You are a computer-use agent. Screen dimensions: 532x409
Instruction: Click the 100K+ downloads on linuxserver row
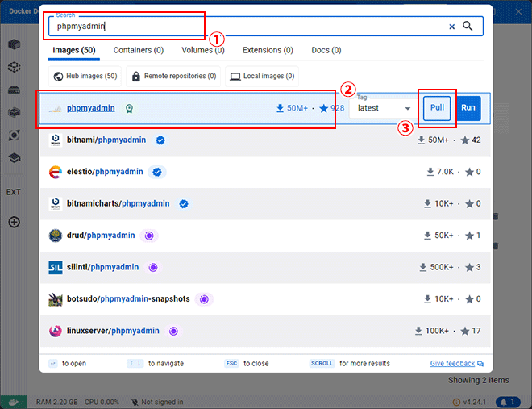coord(431,331)
